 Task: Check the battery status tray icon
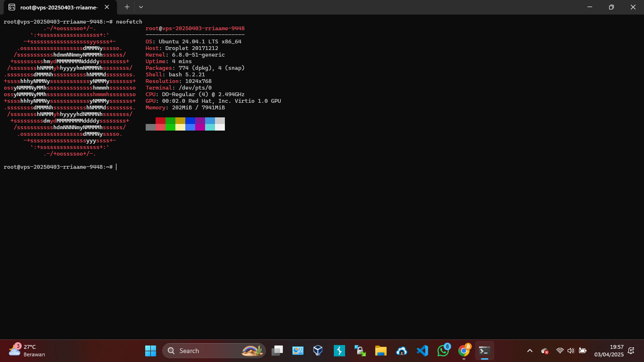pos(583,351)
